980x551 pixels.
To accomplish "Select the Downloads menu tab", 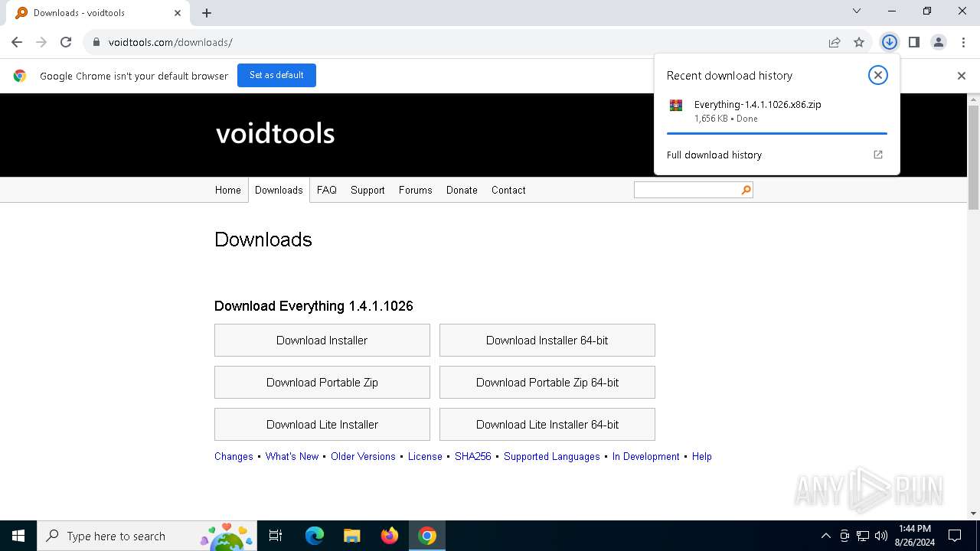I will click(279, 190).
